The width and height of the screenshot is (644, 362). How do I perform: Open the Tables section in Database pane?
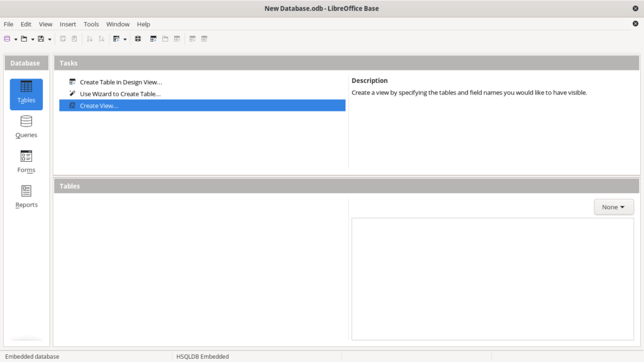point(26,94)
